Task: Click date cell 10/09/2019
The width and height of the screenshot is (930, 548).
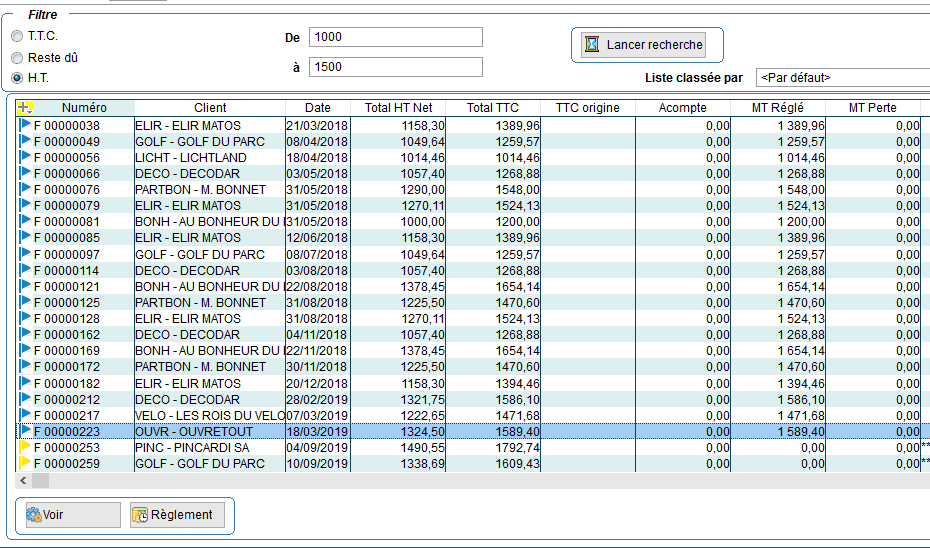Action: pyautogui.click(x=317, y=464)
